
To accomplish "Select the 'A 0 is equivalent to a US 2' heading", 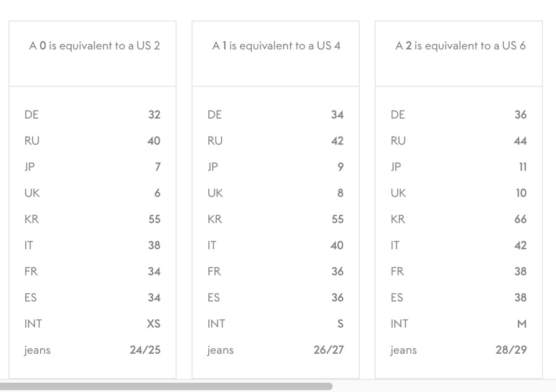I will [x=95, y=46].
